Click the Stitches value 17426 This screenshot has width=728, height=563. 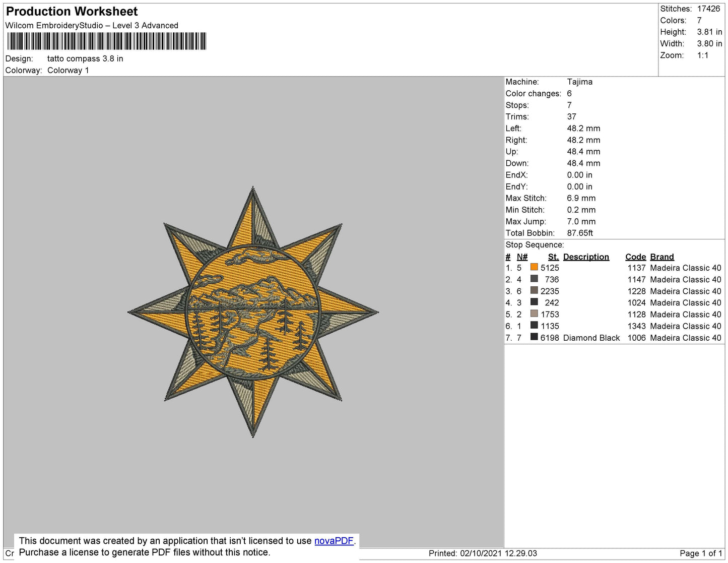708,9
